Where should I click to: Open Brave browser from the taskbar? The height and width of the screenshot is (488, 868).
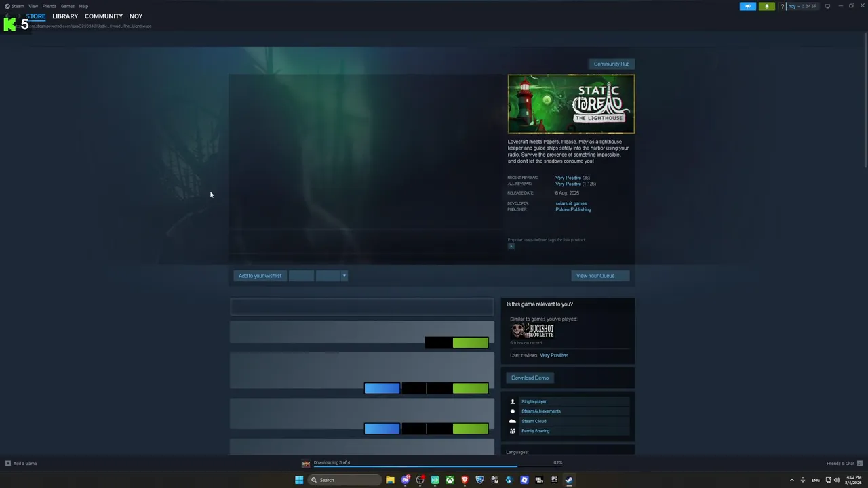point(465,480)
